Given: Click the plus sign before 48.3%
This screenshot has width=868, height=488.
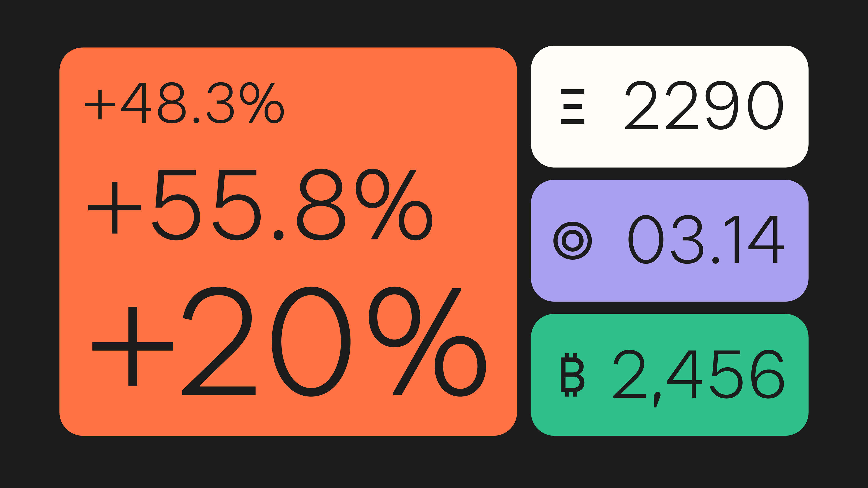Looking at the screenshot, I should pos(100,104).
